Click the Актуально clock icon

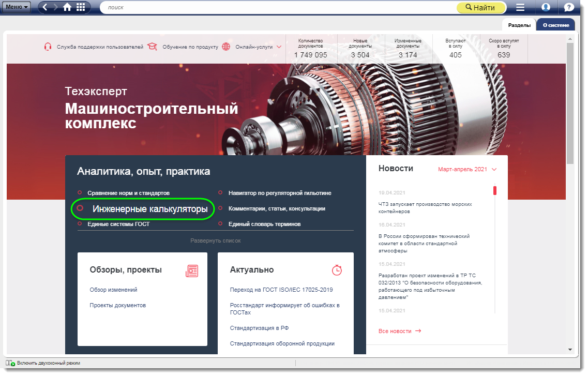point(337,270)
